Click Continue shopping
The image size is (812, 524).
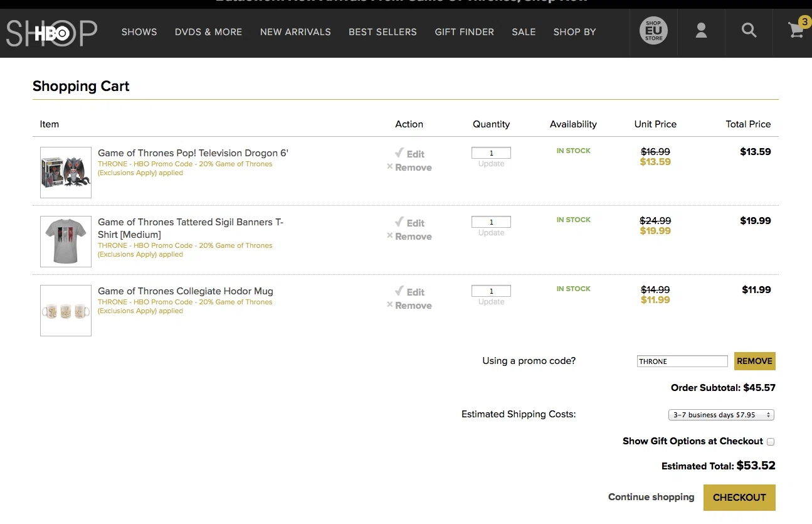[651, 497]
